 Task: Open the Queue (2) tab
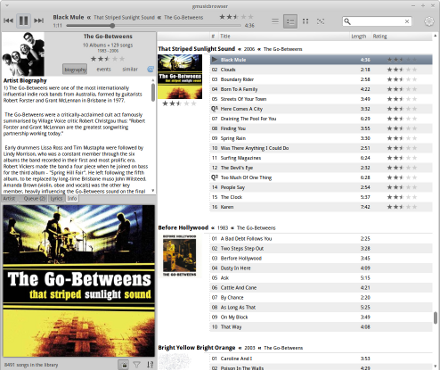coord(35,199)
